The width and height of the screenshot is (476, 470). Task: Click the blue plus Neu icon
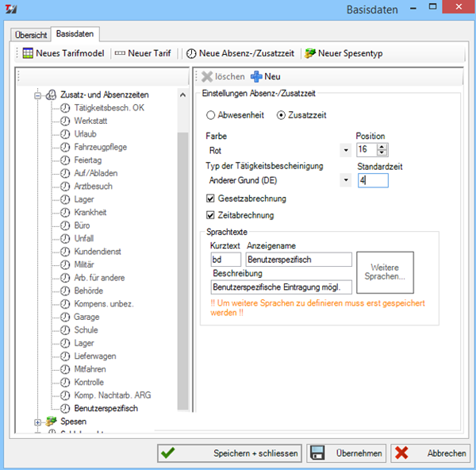(x=255, y=77)
